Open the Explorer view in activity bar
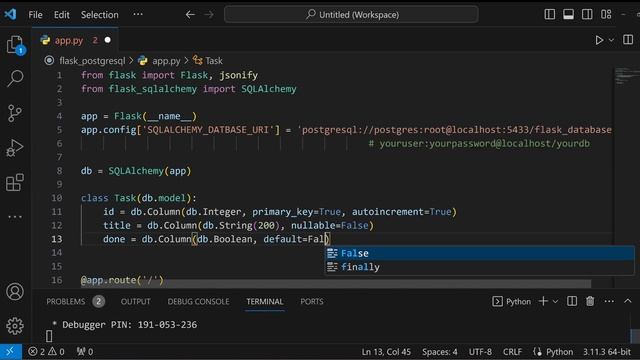The image size is (640, 360). coord(16,45)
